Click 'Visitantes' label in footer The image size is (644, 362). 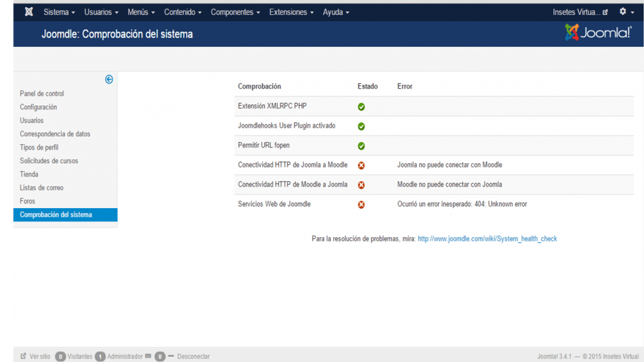tap(80, 356)
